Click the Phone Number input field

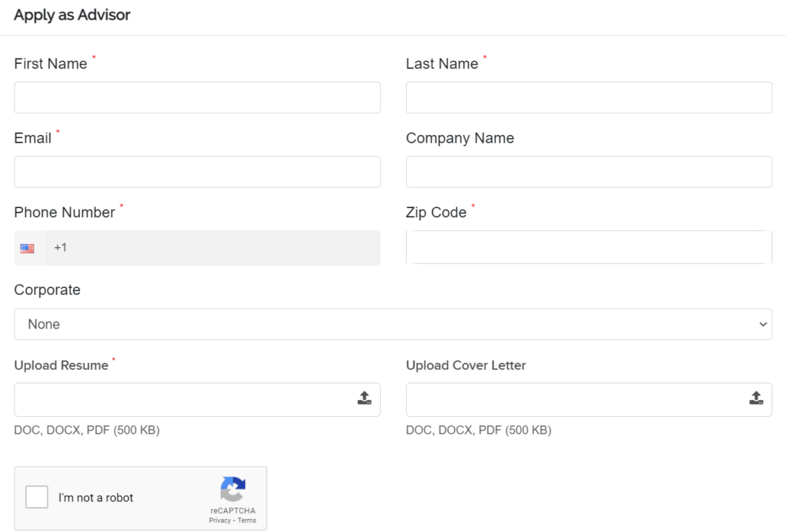(223, 248)
